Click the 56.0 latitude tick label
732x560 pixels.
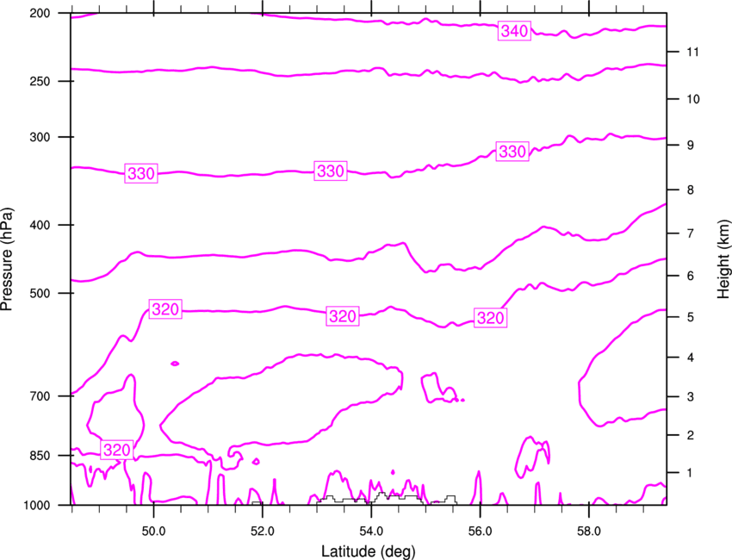481,532
